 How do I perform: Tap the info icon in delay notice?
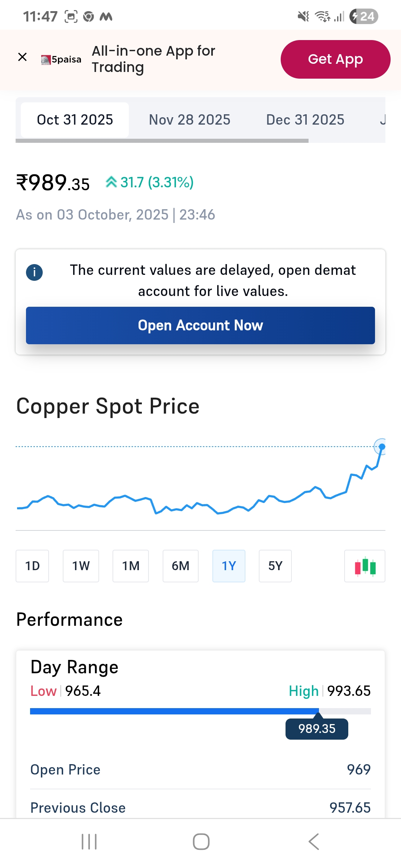pos(35,272)
